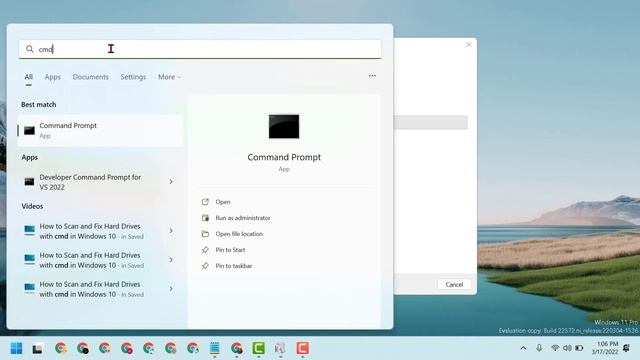Open the notification bell icon
640x360 pixels.
(627, 348)
